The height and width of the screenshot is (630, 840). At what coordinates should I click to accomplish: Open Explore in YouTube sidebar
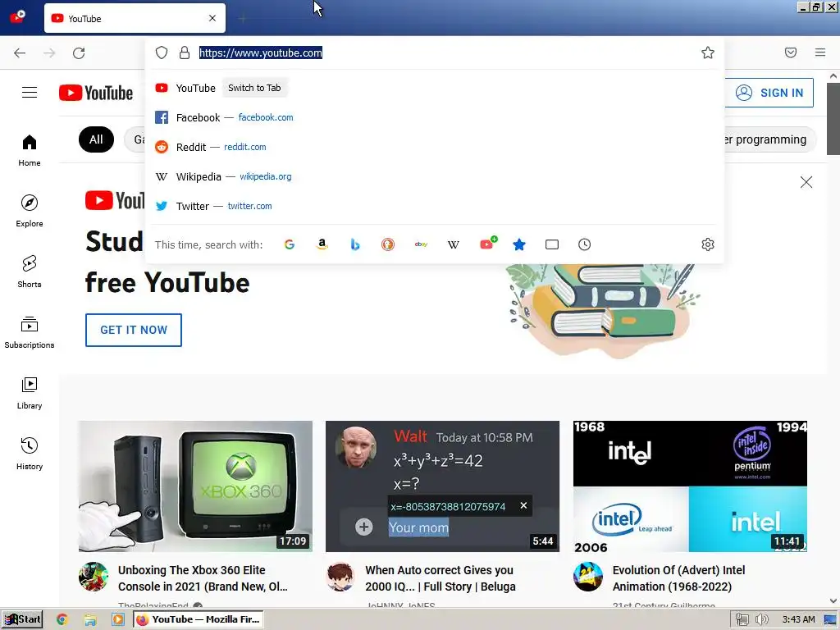[x=30, y=211]
